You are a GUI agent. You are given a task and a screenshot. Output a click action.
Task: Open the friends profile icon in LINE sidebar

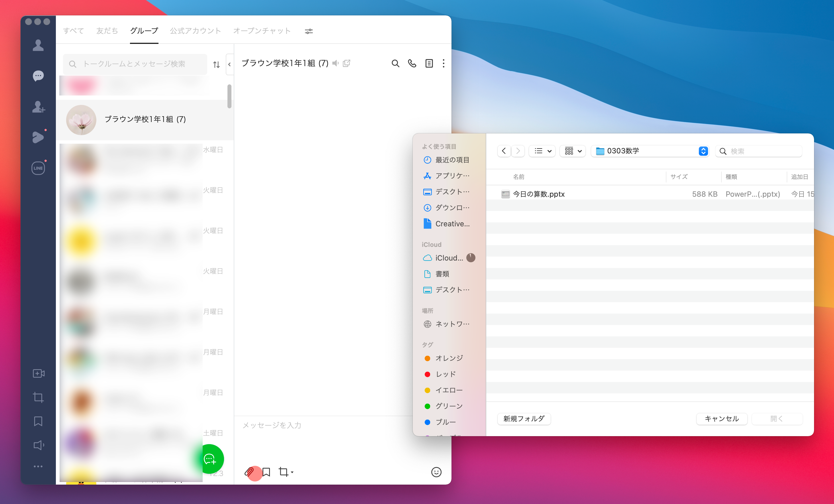38,45
